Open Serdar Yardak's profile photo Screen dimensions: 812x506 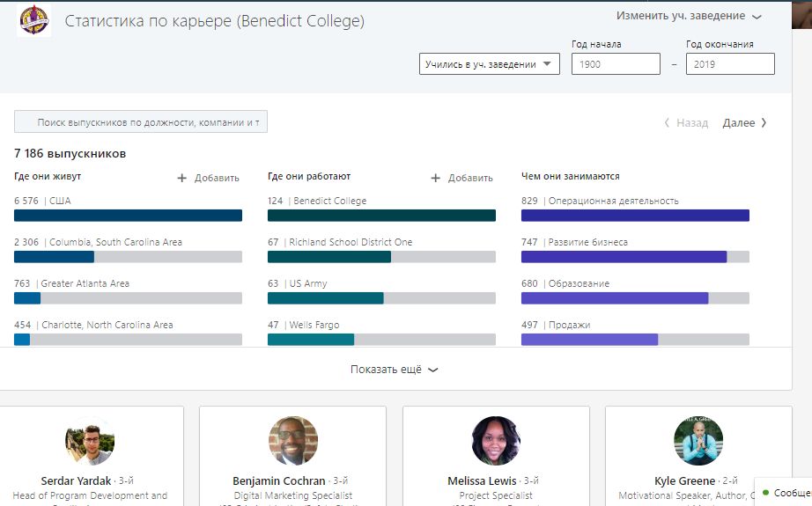point(90,441)
